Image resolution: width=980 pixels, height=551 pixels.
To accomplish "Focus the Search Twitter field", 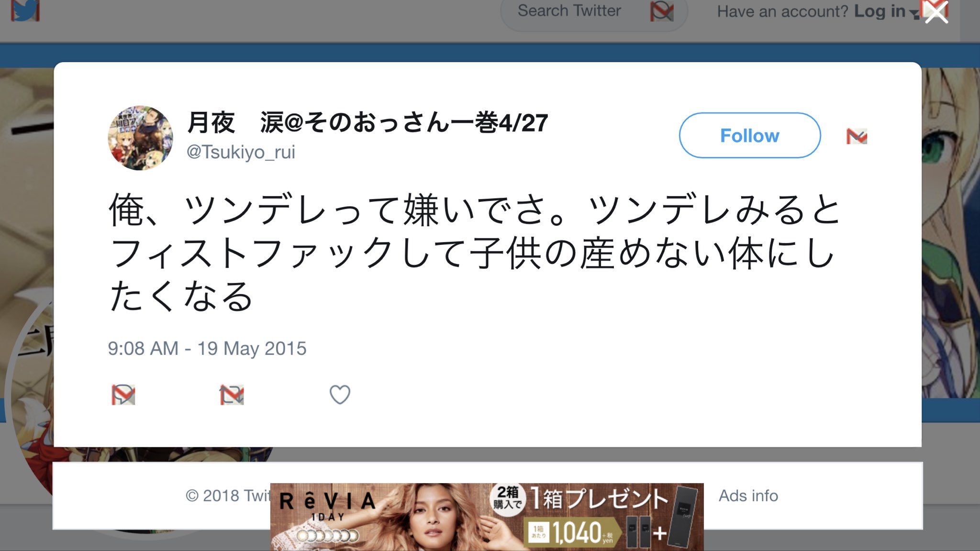I will [x=569, y=11].
